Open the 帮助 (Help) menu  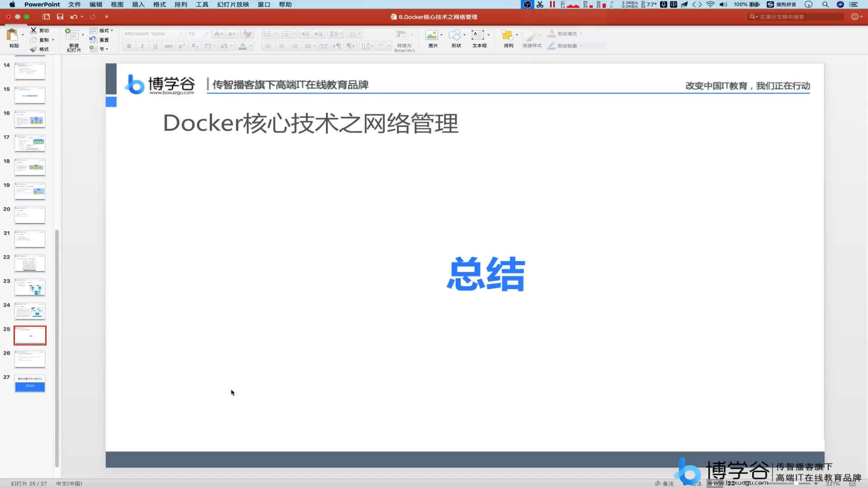point(285,5)
